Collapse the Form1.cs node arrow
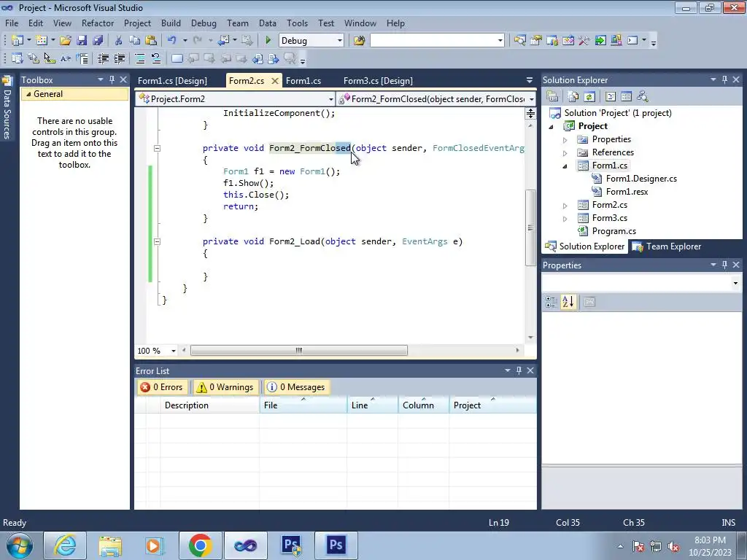Viewport: 747px width, 560px height. click(x=565, y=166)
